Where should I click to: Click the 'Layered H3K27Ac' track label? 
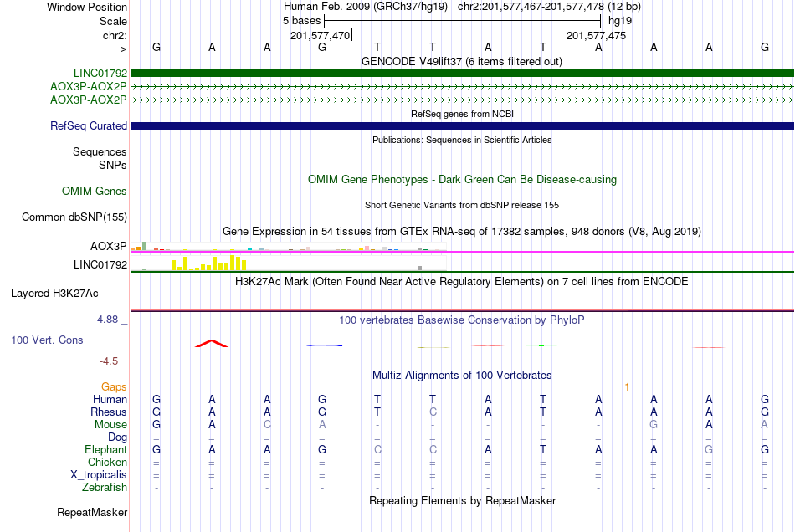click(54, 294)
